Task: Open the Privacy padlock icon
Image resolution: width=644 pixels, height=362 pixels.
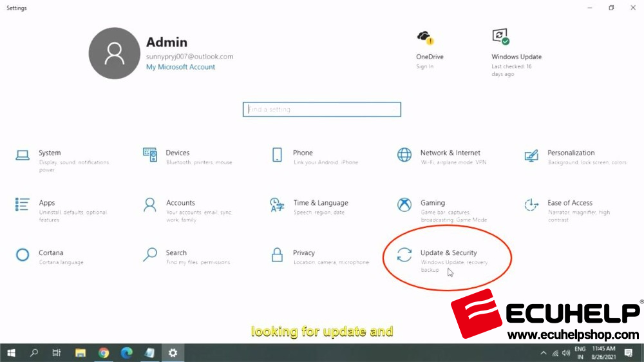Action: point(277,255)
